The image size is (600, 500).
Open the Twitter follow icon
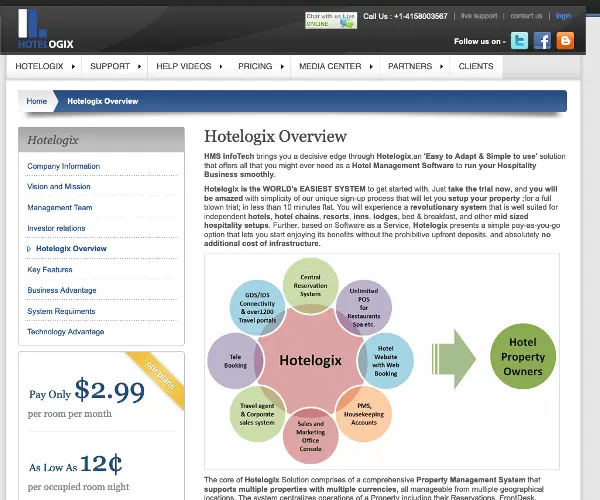(519, 41)
